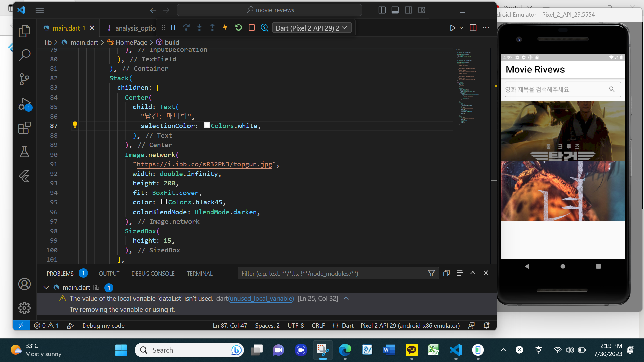
Task: Open the Manage settings gear
Action: (x=24, y=308)
